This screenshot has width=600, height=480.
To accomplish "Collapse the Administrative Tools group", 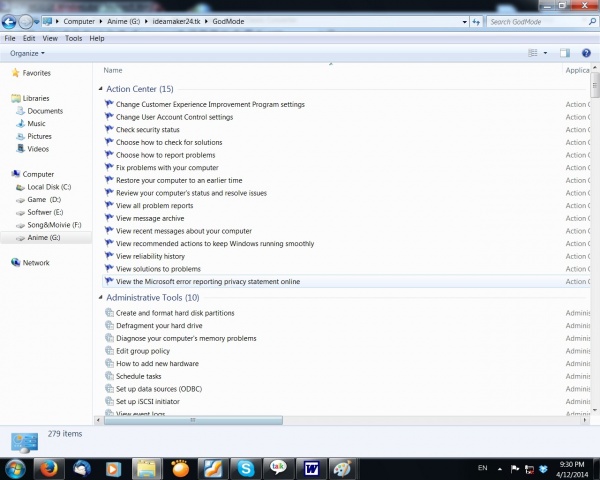I will click(x=101, y=298).
